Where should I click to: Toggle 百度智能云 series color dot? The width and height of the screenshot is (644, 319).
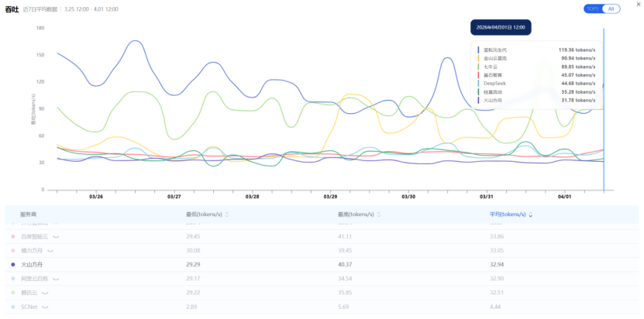13,236
